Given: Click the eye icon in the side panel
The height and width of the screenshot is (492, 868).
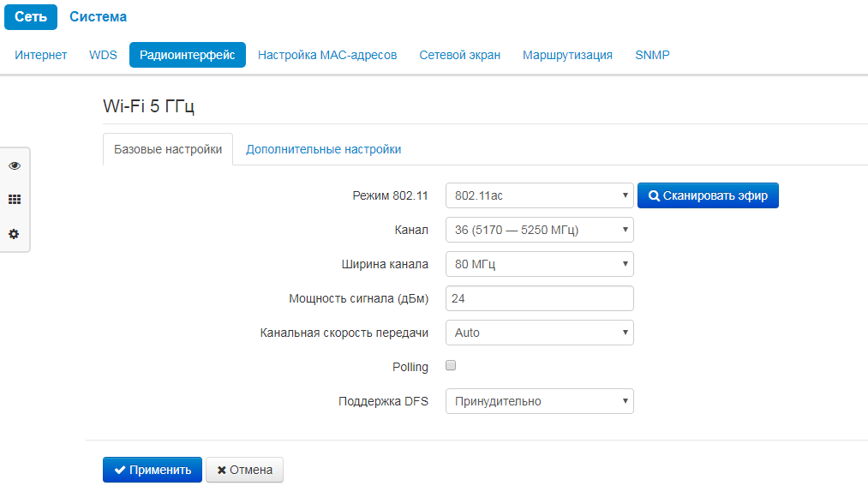Looking at the screenshot, I should pos(15,165).
